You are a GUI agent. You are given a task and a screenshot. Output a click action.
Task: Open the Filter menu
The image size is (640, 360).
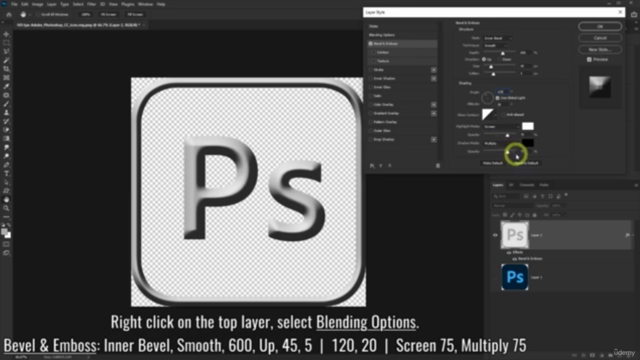click(x=91, y=4)
